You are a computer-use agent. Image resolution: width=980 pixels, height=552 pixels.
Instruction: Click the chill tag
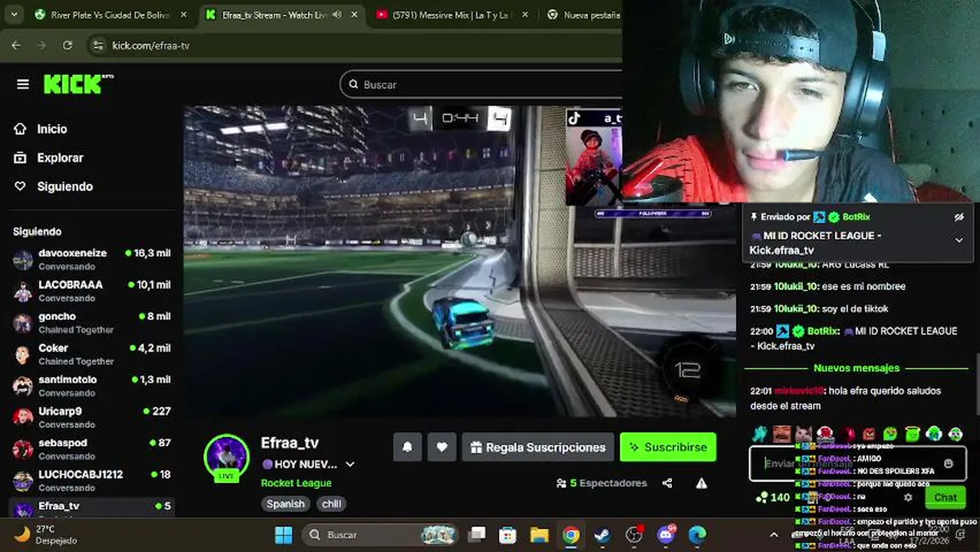click(331, 504)
